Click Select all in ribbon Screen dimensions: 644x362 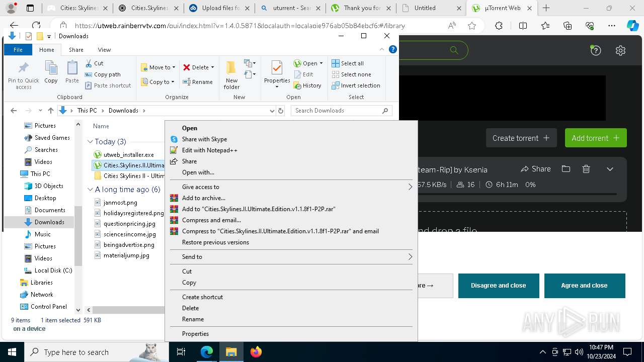[348, 63]
